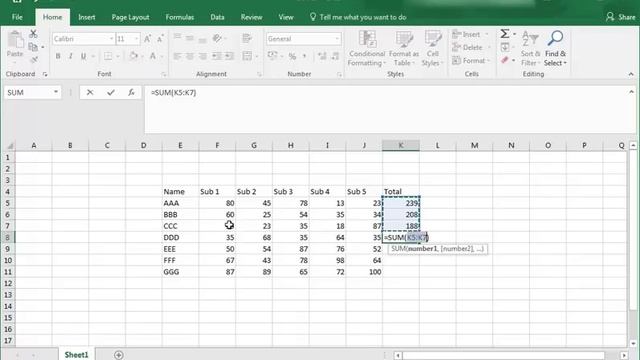Viewport: 640px width, 360px height.
Task: Apply Comma Style format
Action: (x=304, y=56)
